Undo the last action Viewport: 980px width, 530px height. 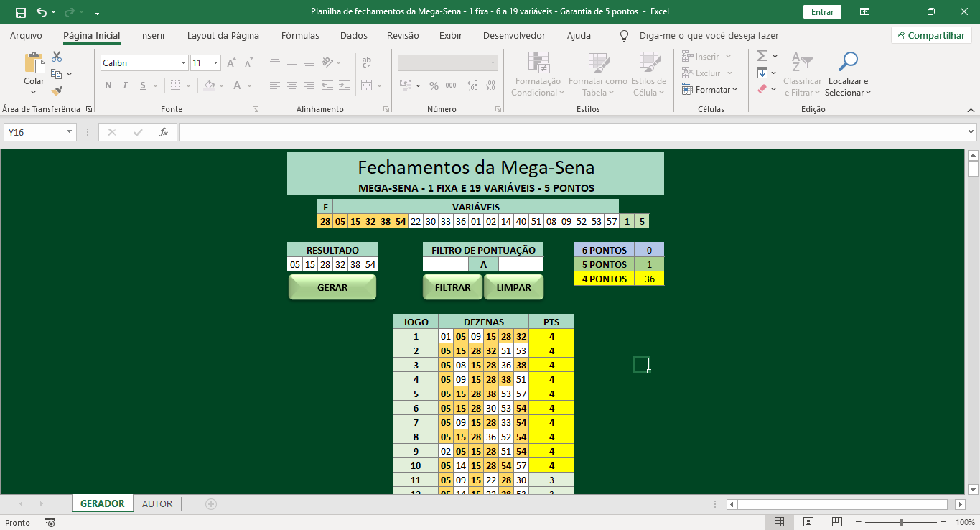click(x=41, y=12)
